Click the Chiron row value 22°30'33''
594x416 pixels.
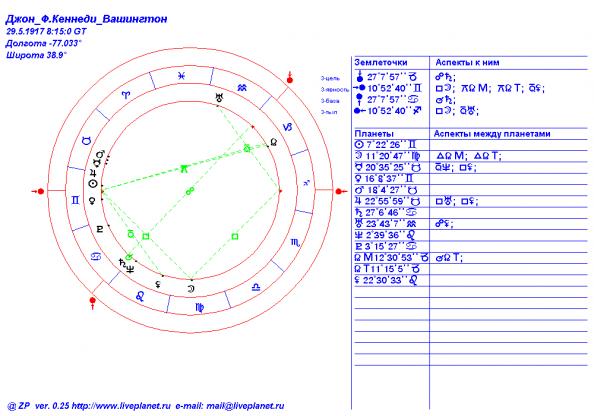[x=385, y=280]
